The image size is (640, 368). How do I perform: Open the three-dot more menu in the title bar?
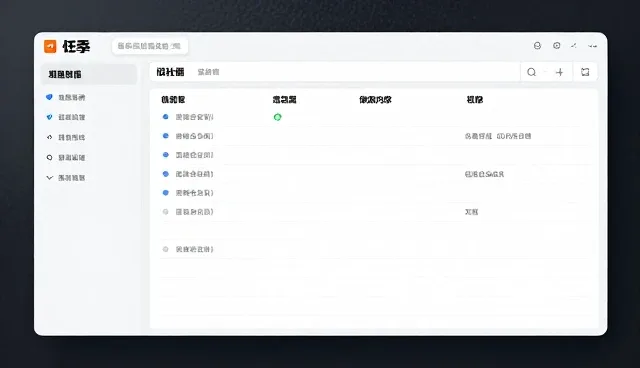[592, 46]
